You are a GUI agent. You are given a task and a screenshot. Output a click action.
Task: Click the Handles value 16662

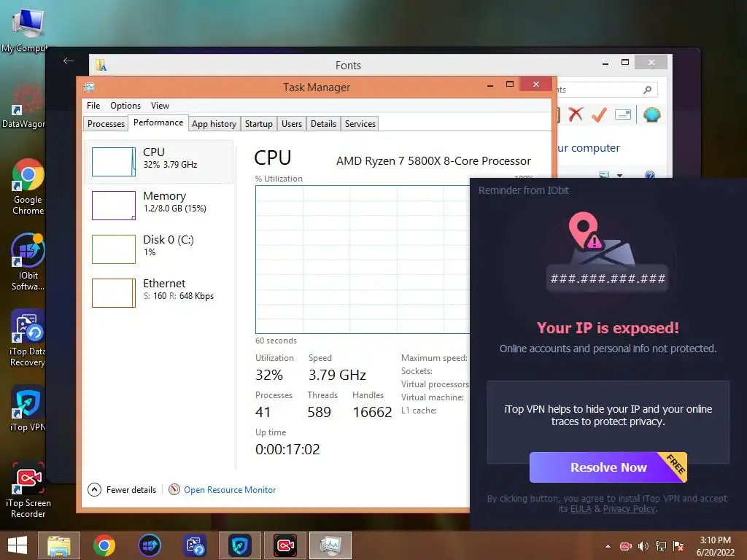coord(372,412)
